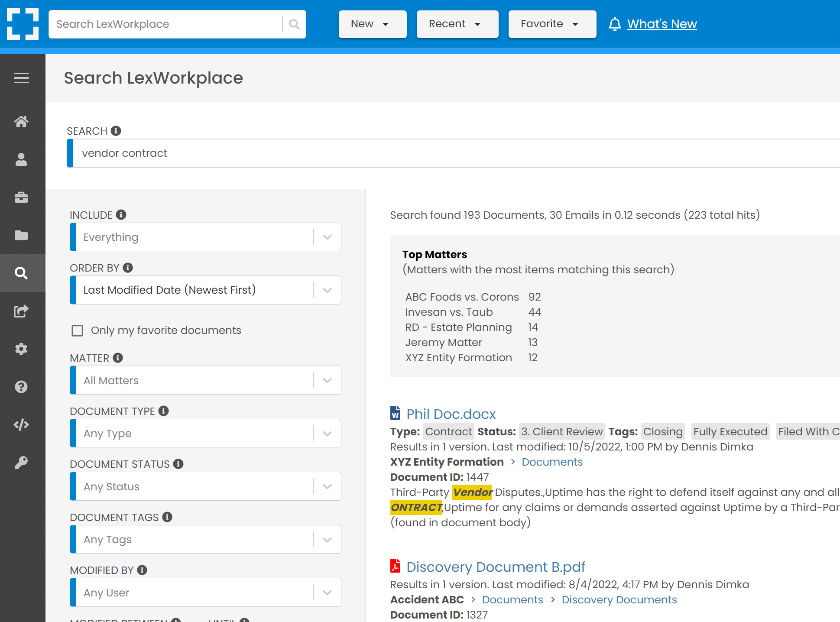Open the Order By dropdown

pyautogui.click(x=205, y=290)
